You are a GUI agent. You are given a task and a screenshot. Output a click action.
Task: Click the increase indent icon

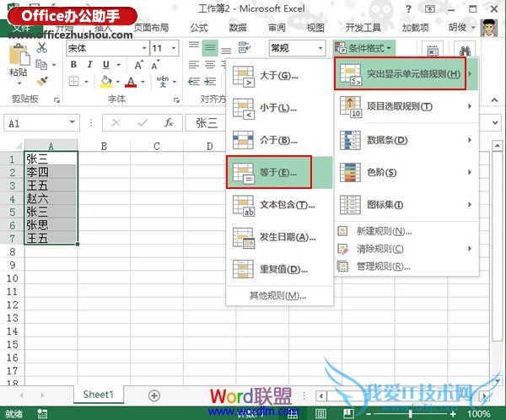coord(210,81)
